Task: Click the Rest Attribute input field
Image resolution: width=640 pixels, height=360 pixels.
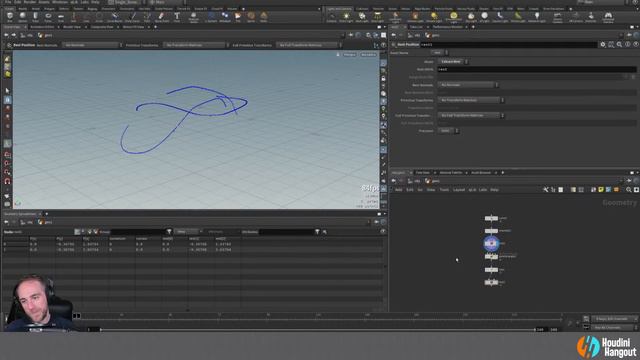Action: 536,69
